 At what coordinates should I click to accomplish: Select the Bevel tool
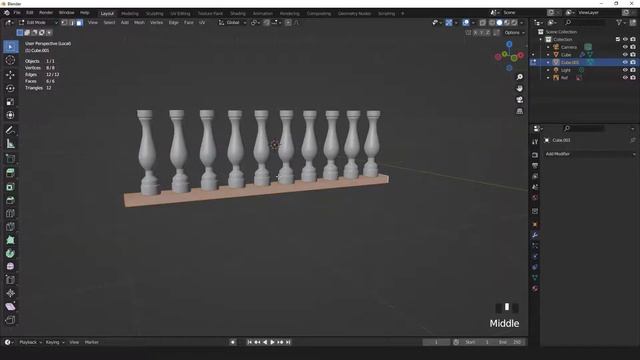10,200
